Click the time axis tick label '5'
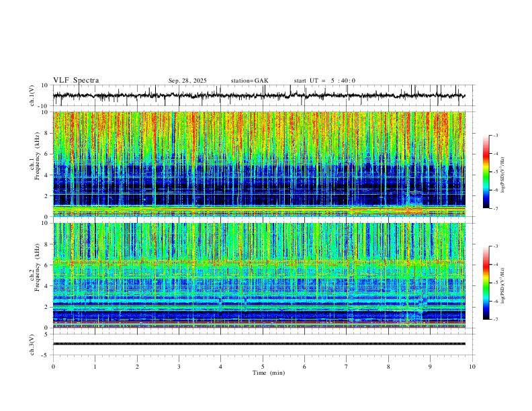The image size is (532, 411). (x=263, y=367)
